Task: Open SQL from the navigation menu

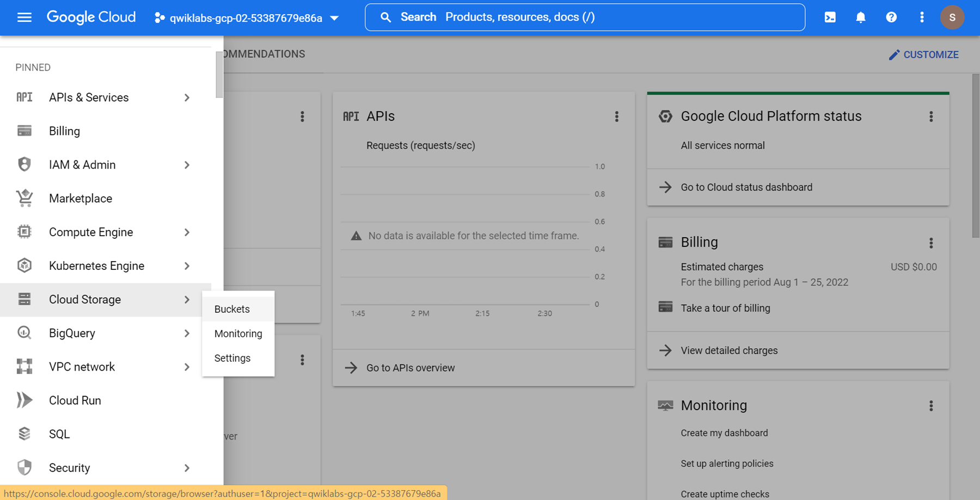Action: click(106, 434)
